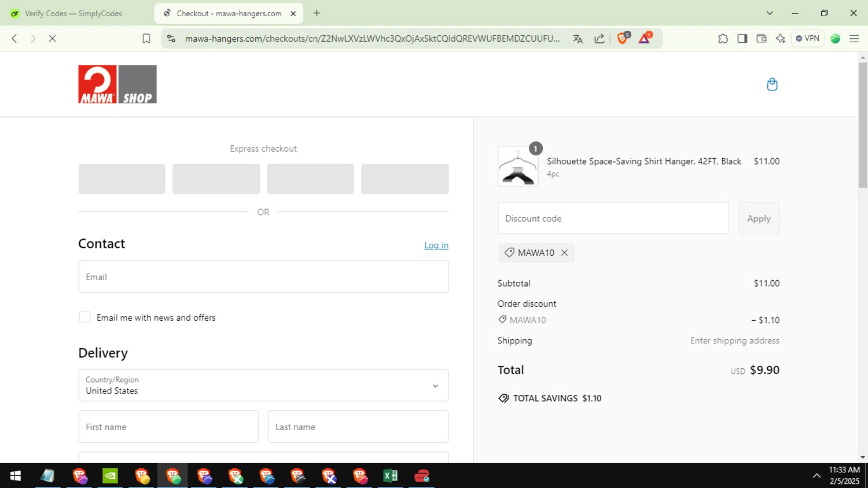Screen dimensions: 868x488
Task: Show hidden system tray icons
Action: click(816, 476)
